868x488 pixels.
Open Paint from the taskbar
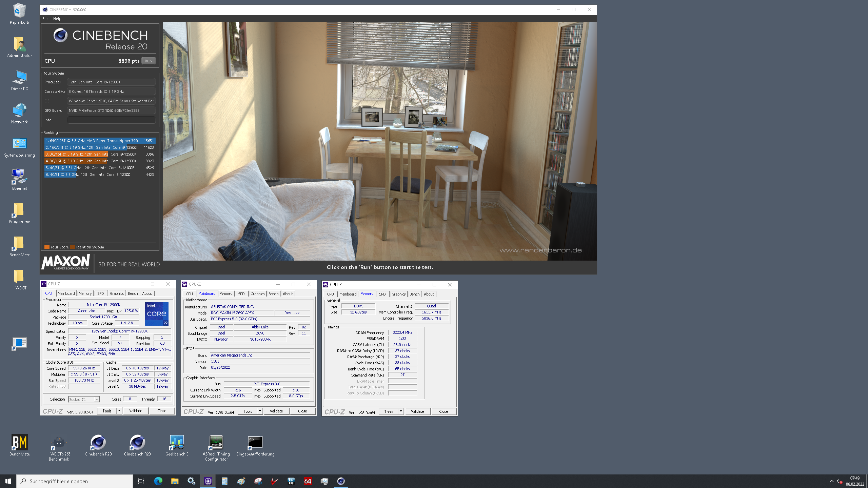(241, 481)
